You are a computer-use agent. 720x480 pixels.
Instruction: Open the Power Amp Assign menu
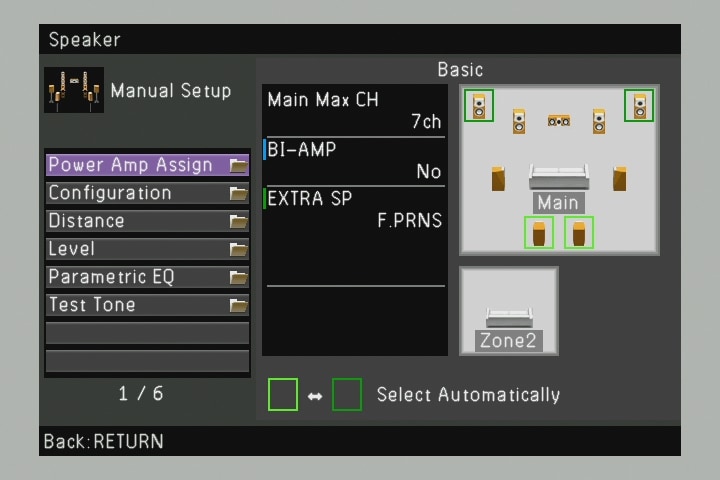click(x=147, y=165)
